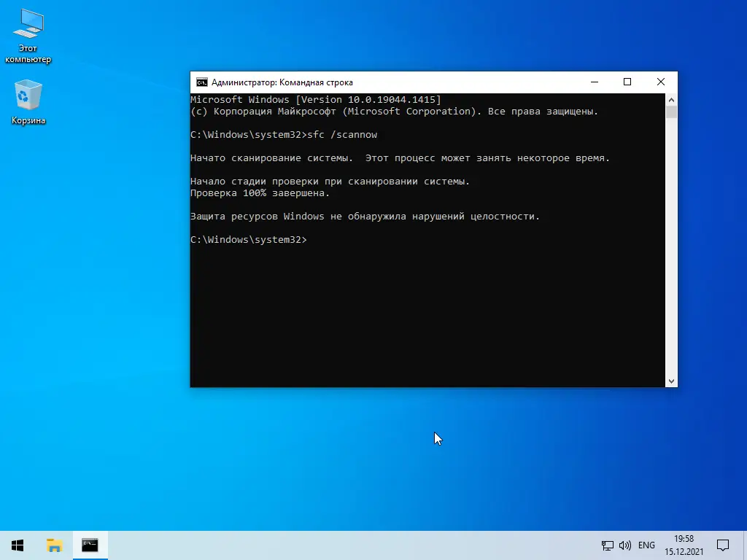Click the 'Microsoft Windows [Version 10.0.19044.1415]' line
Image resolution: width=747 pixels, height=560 pixels.
click(x=316, y=99)
